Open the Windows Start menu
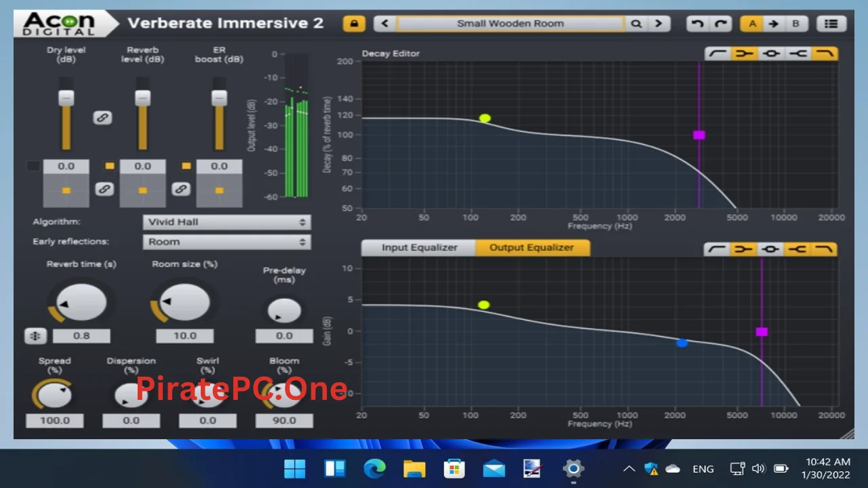The image size is (868, 488). click(x=294, y=468)
